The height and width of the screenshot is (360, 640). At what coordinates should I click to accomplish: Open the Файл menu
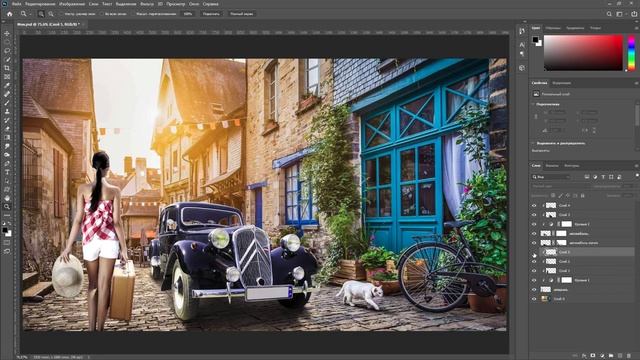coord(17,4)
